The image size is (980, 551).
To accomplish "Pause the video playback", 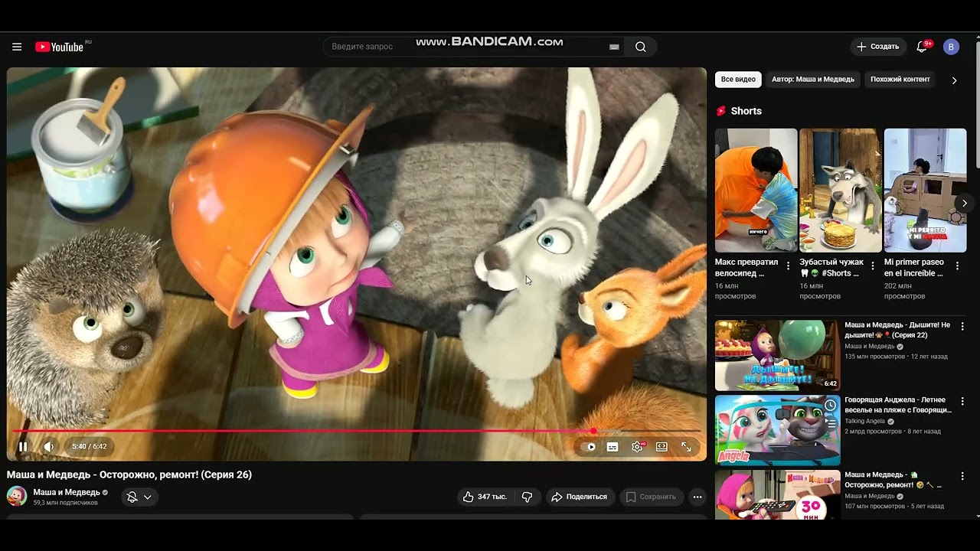I will point(23,447).
